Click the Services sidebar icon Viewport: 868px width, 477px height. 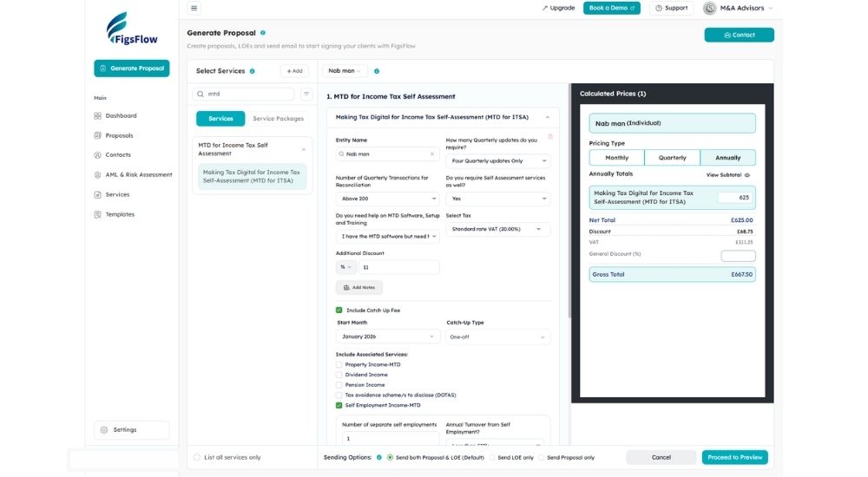point(97,195)
